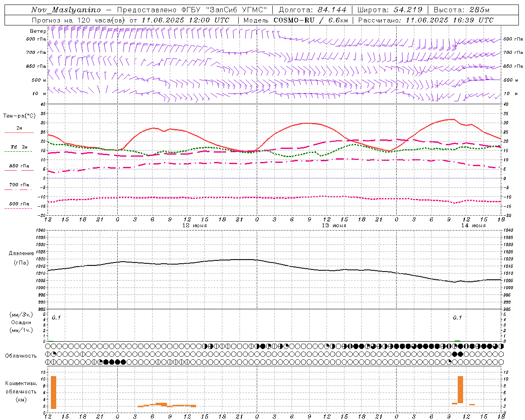Click the '14 июня' date label
The height and width of the screenshot is (420, 525).
pyautogui.click(x=473, y=226)
